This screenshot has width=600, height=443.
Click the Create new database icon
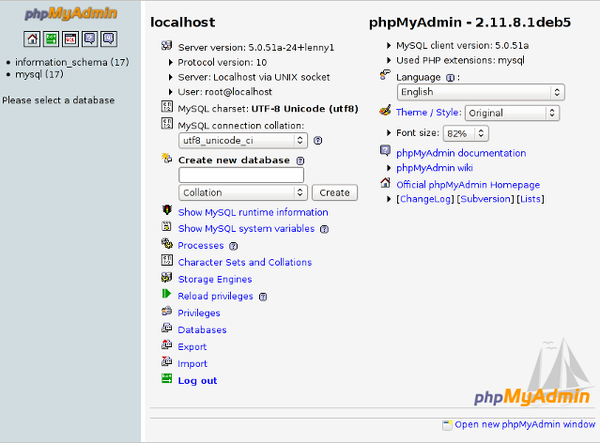coord(167,158)
